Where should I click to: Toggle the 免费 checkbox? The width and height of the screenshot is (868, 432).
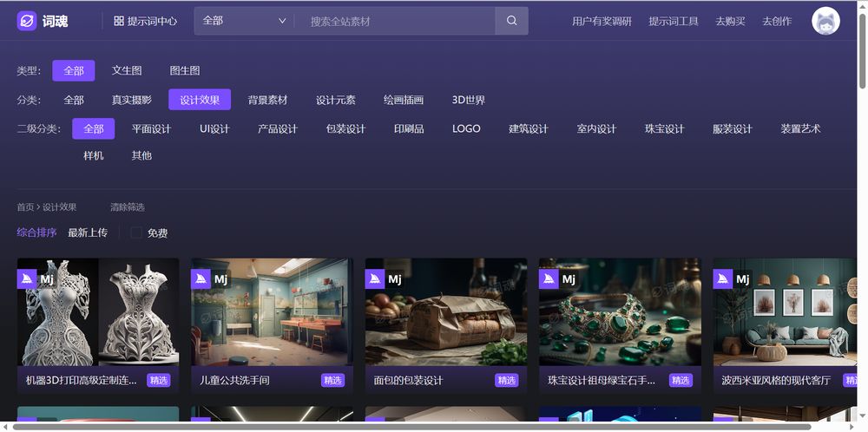click(136, 232)
